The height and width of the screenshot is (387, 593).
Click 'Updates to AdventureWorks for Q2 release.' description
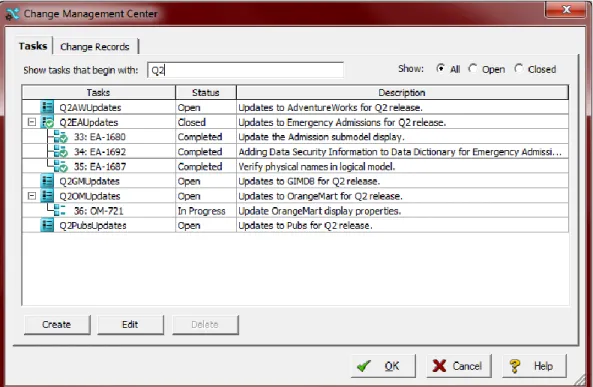(330, 107)
